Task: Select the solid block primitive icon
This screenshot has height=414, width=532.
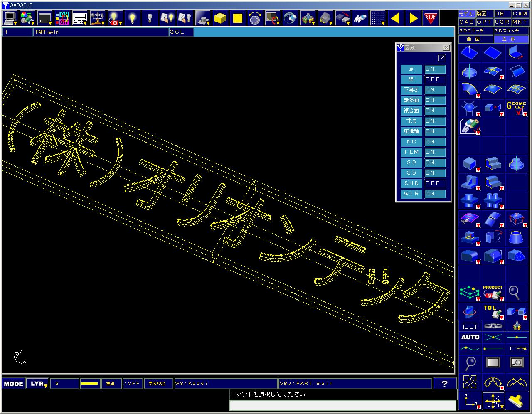Action: 470,163
